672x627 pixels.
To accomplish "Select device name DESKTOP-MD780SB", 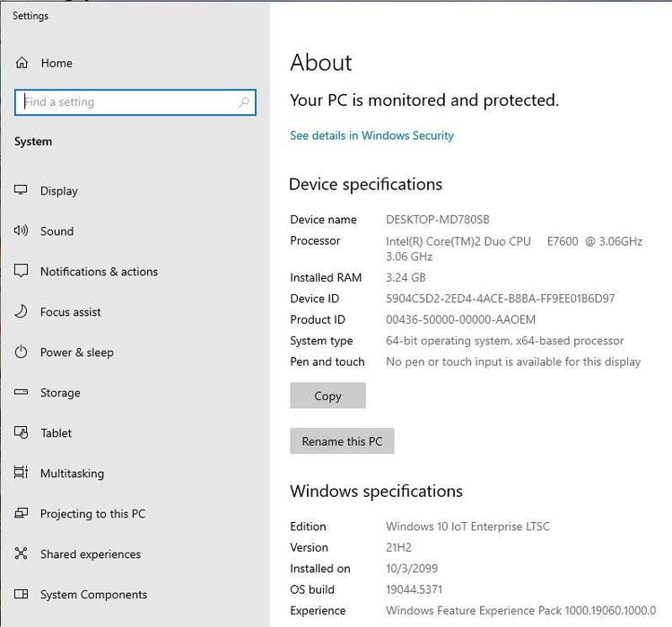I will click(438, 220).
